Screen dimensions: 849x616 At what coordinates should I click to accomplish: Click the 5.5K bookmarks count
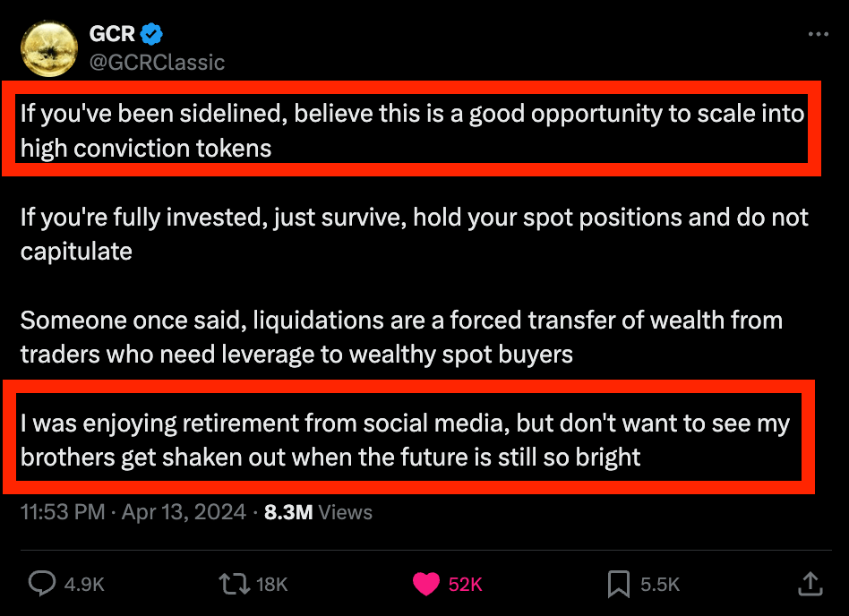point(660,585)
